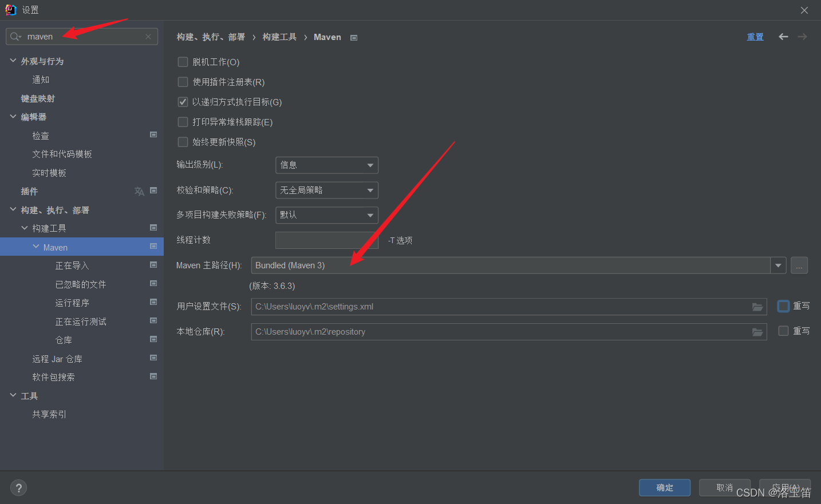Click project icon beside 构建工具 row
The height and width of the screenshot is (504, 821).
[153, 228]
